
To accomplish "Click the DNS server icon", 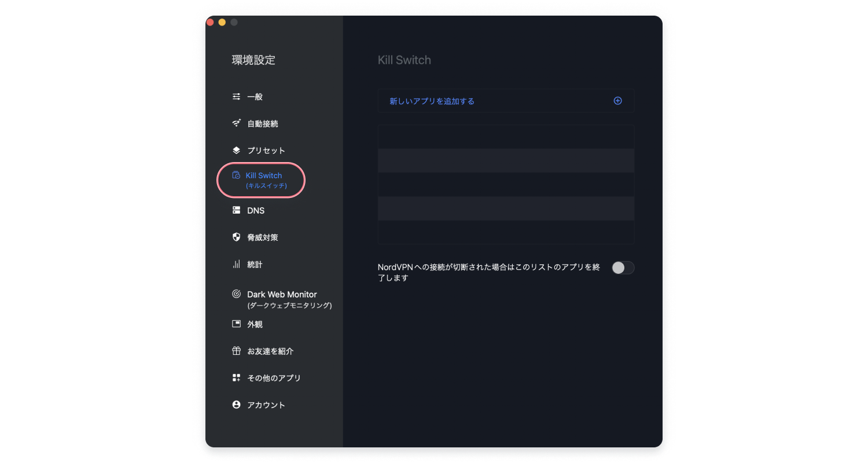I will pyautogui.click(x=236, y=210).
